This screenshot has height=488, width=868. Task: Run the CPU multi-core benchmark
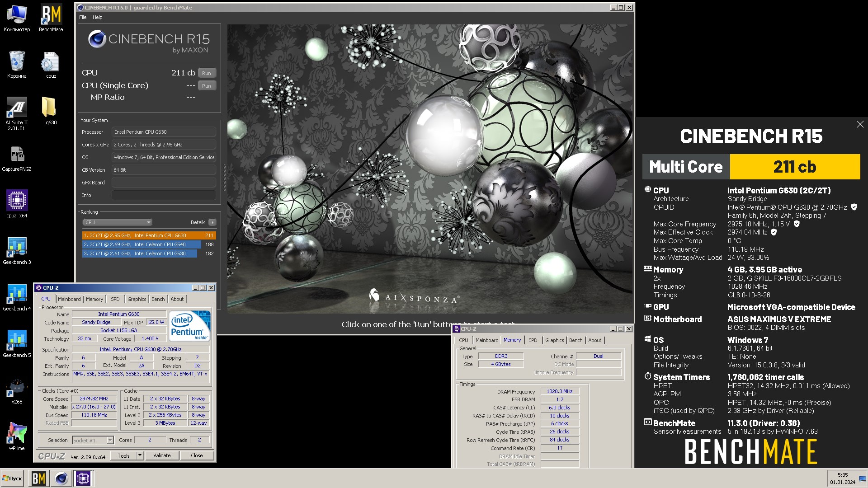[x=207, y=73]
